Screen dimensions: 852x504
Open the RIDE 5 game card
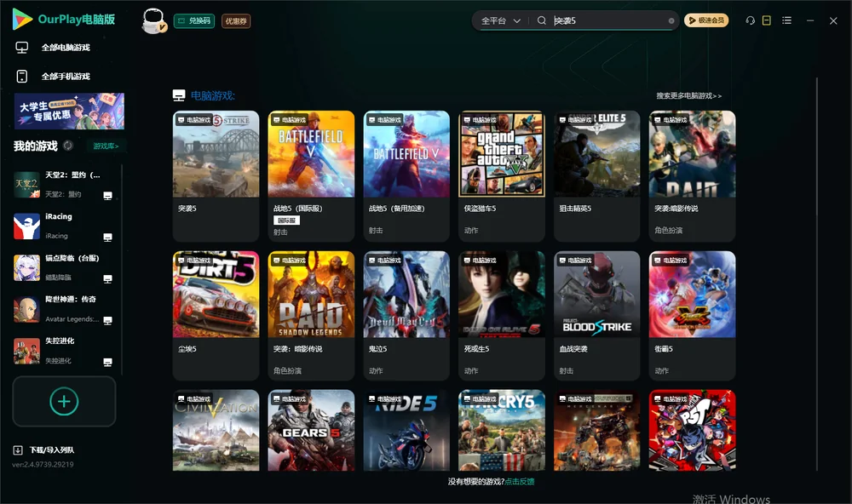pos(406,430)
